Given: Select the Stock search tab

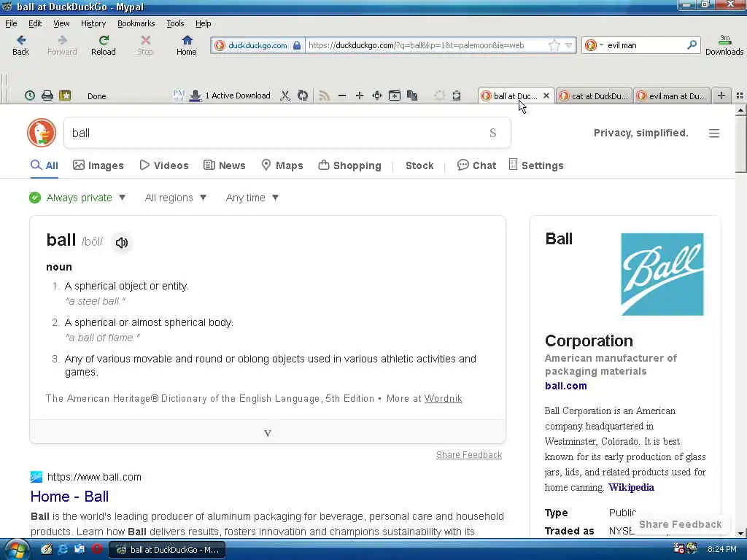Looking at the screenshot, I should click(419, 166).
